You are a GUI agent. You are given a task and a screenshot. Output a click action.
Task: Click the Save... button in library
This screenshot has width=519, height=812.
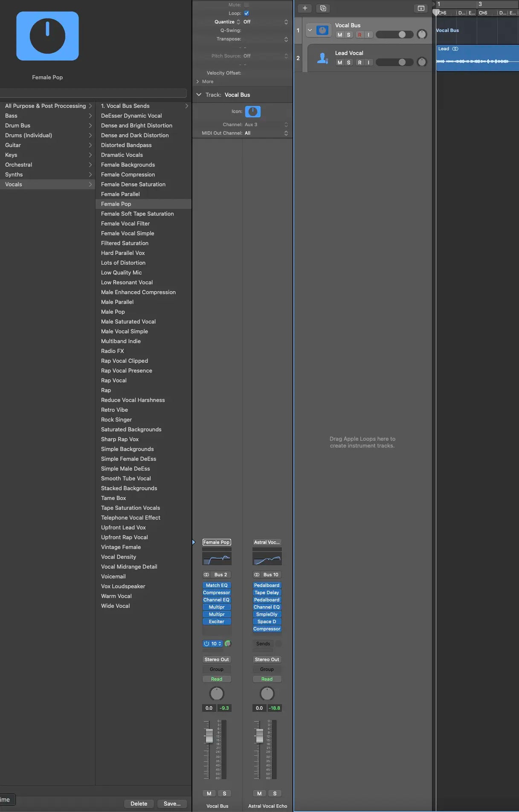coord(172,803)
